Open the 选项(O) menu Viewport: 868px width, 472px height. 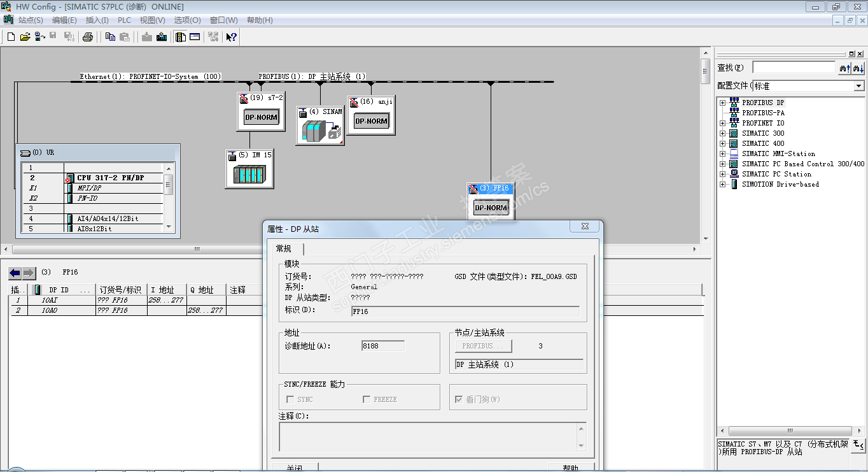click(188, 20)
